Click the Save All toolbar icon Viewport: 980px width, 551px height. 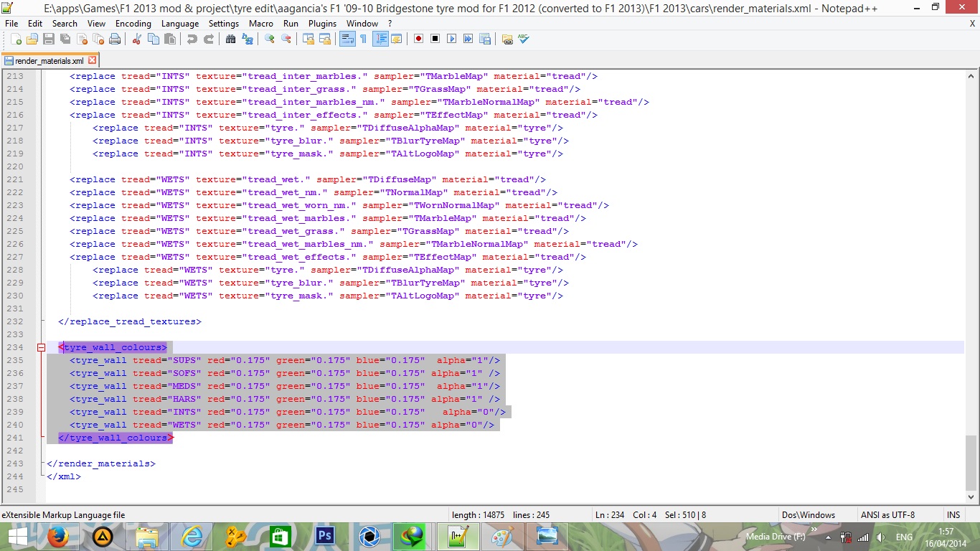click(65, 39)
